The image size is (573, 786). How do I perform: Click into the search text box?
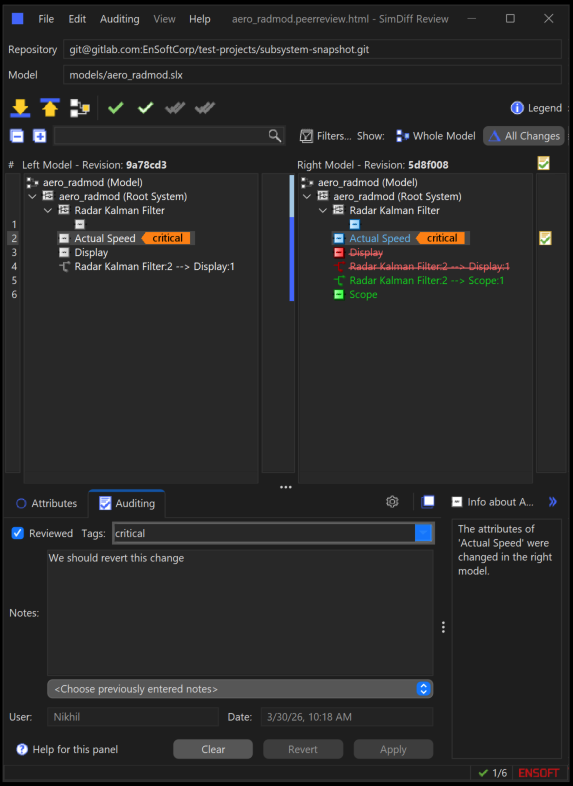point(160,136)
